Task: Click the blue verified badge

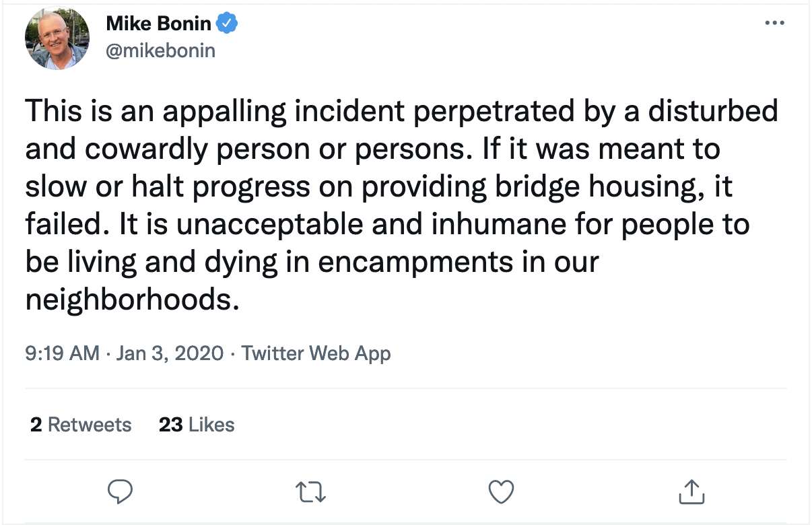Action: coord(227,25)
